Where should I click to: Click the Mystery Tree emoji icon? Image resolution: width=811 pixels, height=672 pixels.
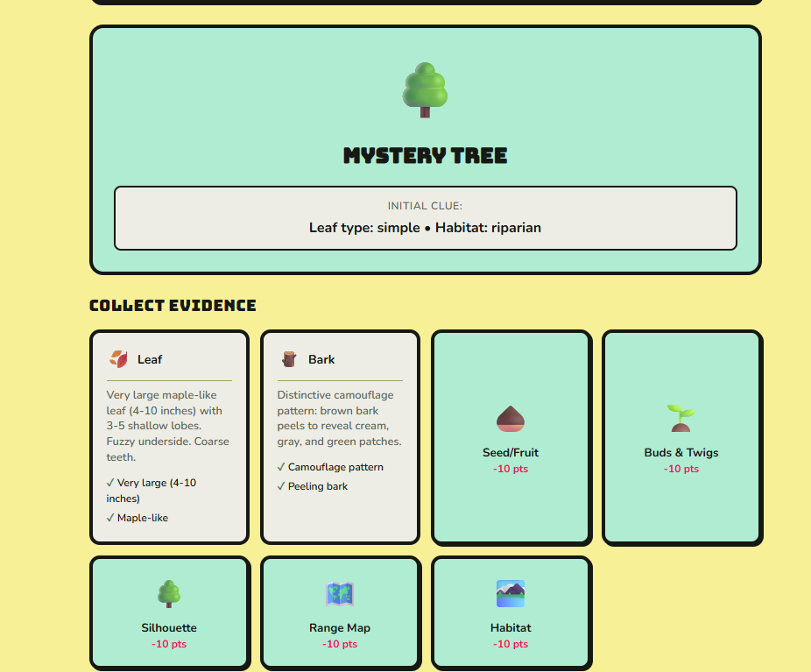coord(425,90)
